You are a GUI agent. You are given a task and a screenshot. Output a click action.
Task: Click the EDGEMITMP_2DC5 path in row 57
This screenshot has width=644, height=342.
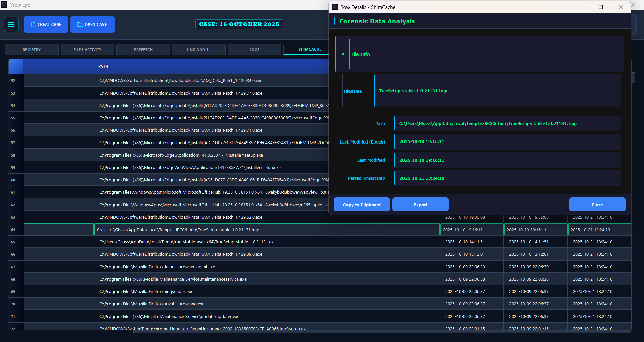click(211, 143)
